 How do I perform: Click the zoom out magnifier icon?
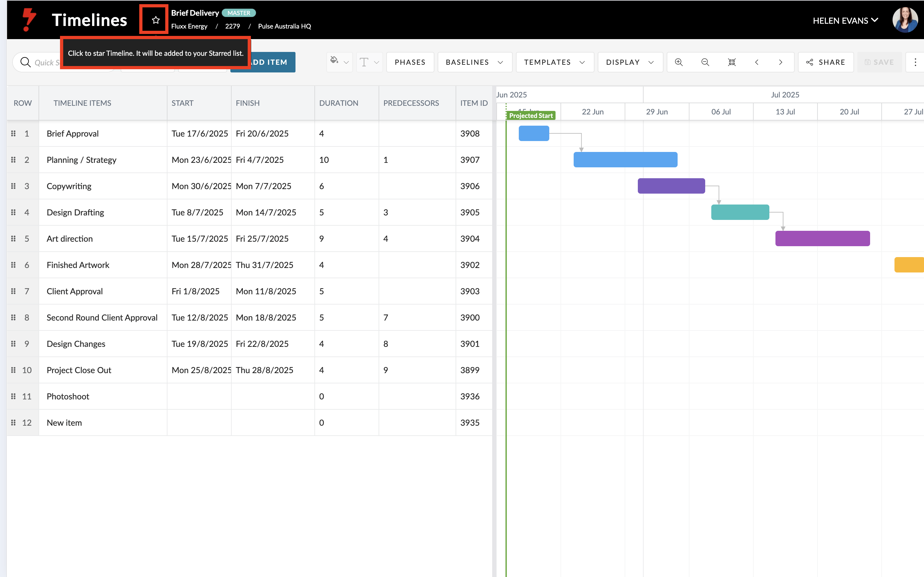[705, 62]
